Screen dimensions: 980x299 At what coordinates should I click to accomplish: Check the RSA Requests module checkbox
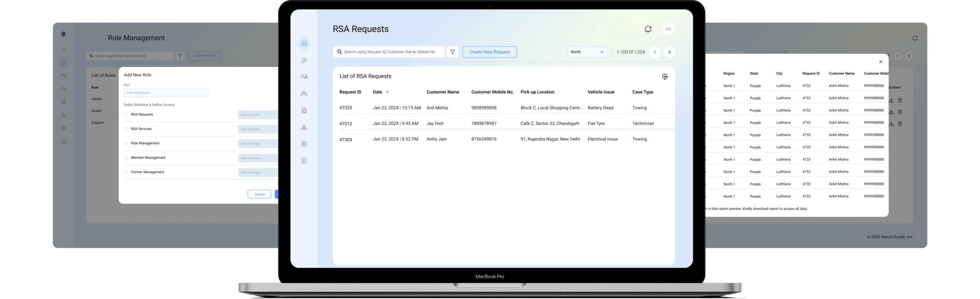126,115
